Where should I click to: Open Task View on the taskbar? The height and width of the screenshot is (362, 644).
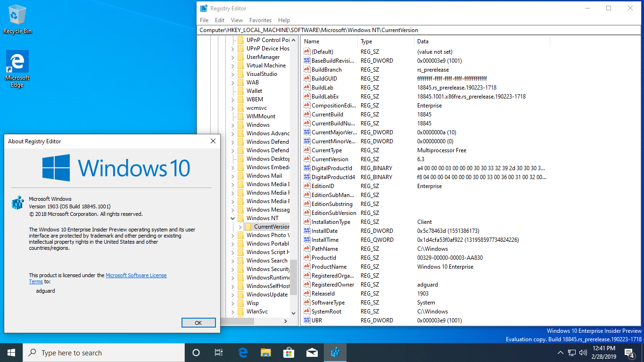(x=219, y=353)
